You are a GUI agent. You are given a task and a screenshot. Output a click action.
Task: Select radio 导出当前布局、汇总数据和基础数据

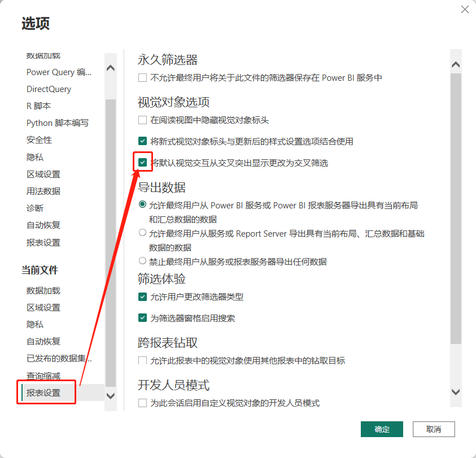(142, 233)
